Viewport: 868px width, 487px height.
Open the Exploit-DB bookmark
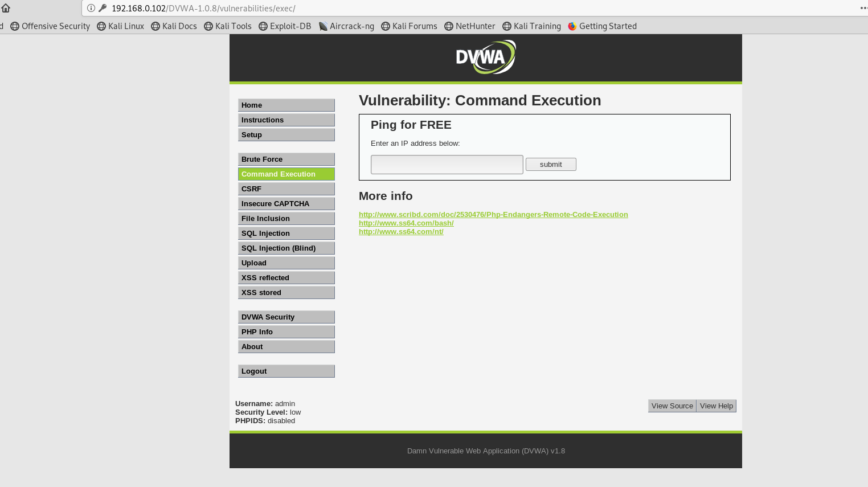pyautogui.click(x=285, y=26)
